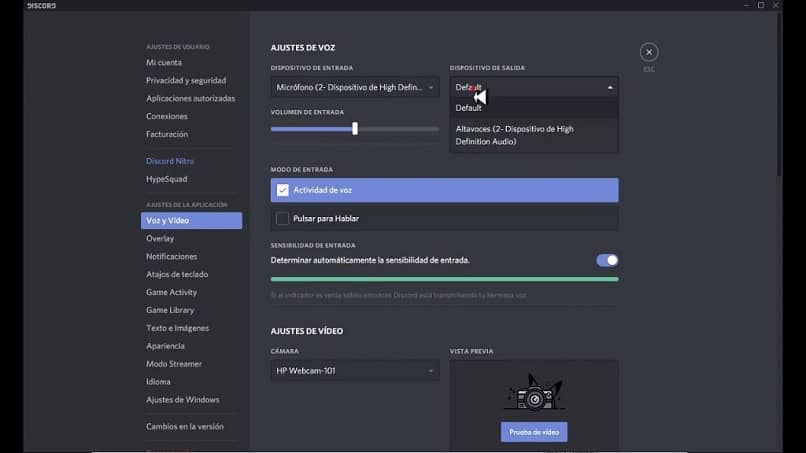Open Game Library settings
The height and width of the screenshot is (453, 806).
170,310
